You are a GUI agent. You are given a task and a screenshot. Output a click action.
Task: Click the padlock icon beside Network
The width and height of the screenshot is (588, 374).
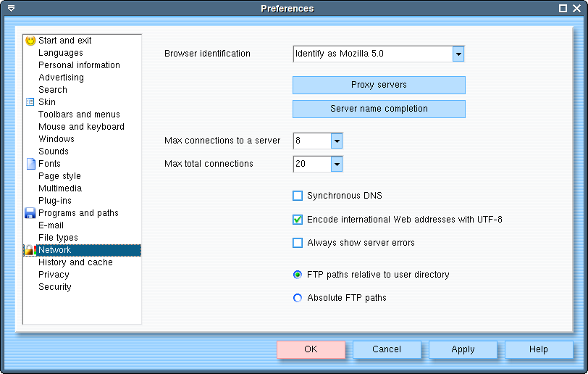point(30,250)
